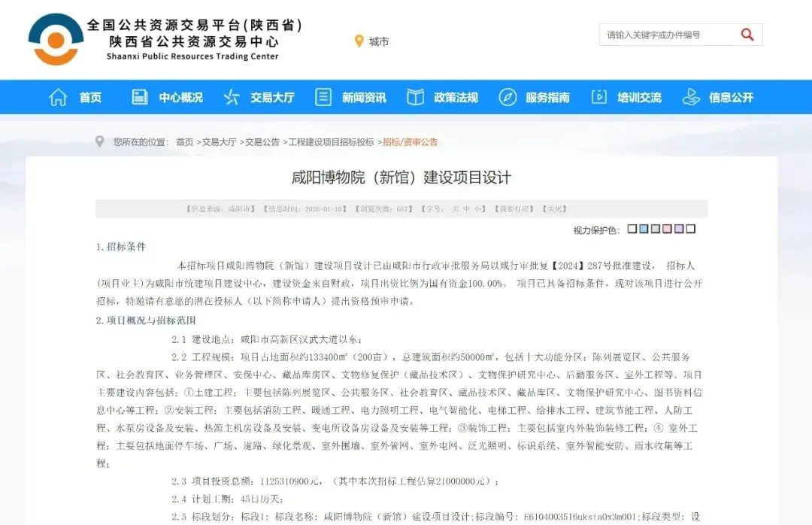Click the compass icon beside 服务指南
The image size is (812, 525).
click(x=507, y=97)
